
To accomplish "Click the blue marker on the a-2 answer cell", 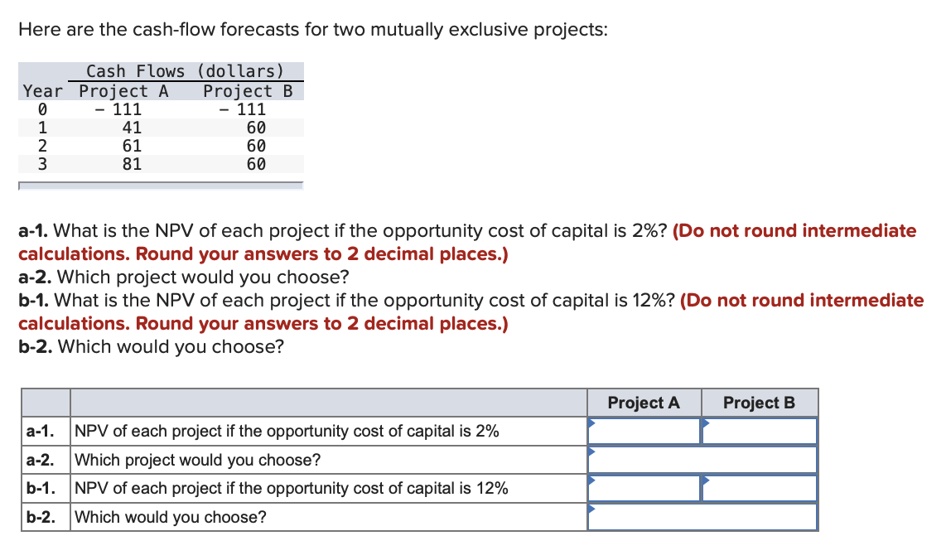I will click(x=590, y=451).
